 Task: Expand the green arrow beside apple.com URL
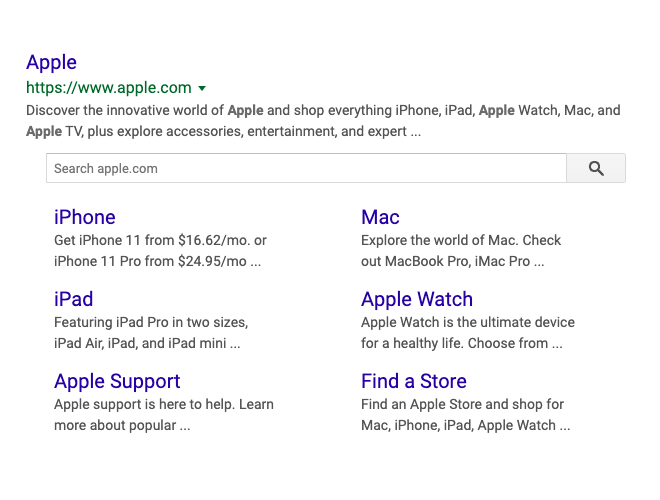tap(202, 88)
